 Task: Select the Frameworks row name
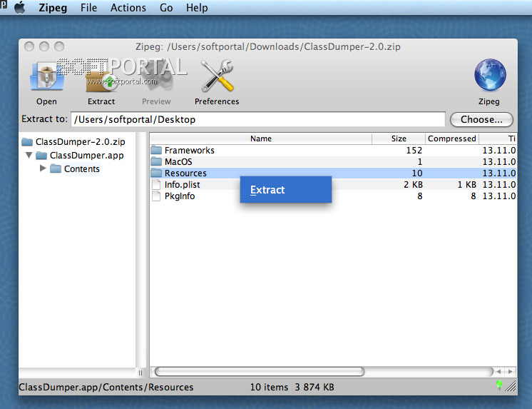(189, 150)
